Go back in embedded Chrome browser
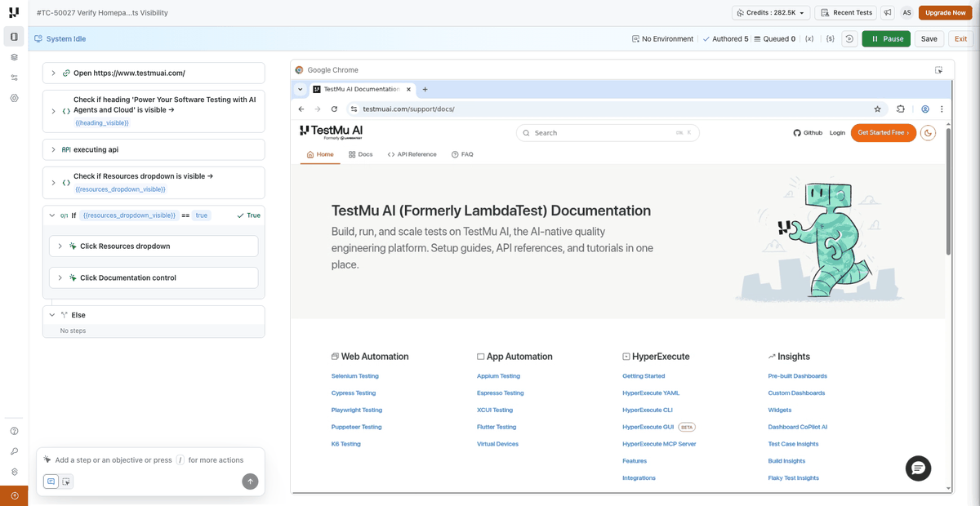Viewport: 980px width, 506px height. 301,109
